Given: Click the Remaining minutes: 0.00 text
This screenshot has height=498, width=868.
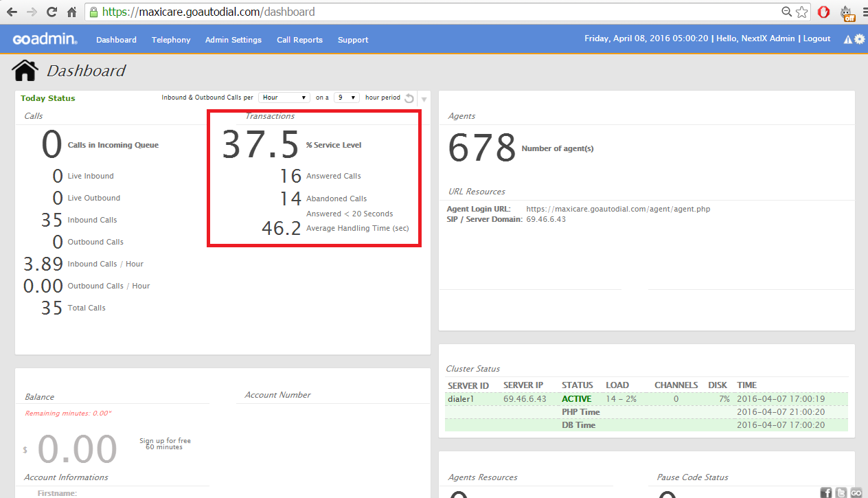Looking at the screenshot, I should pos(68,414).
